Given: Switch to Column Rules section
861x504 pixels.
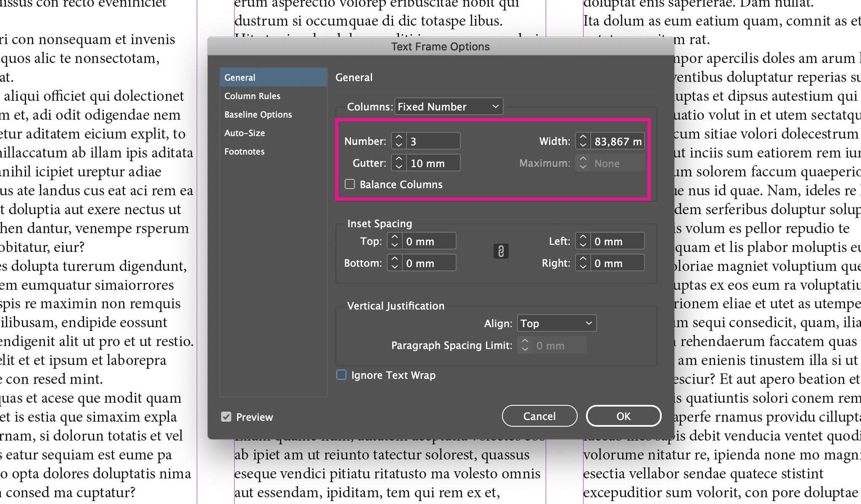Looking at the screenshot, I should [252, 96].
